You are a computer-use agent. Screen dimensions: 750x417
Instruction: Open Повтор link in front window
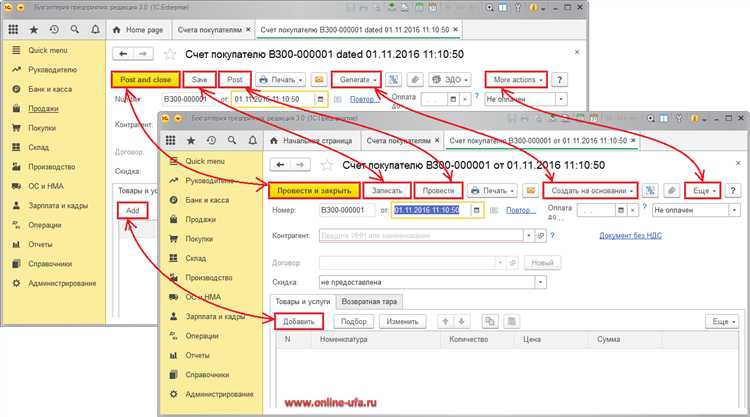click(520, 210)
